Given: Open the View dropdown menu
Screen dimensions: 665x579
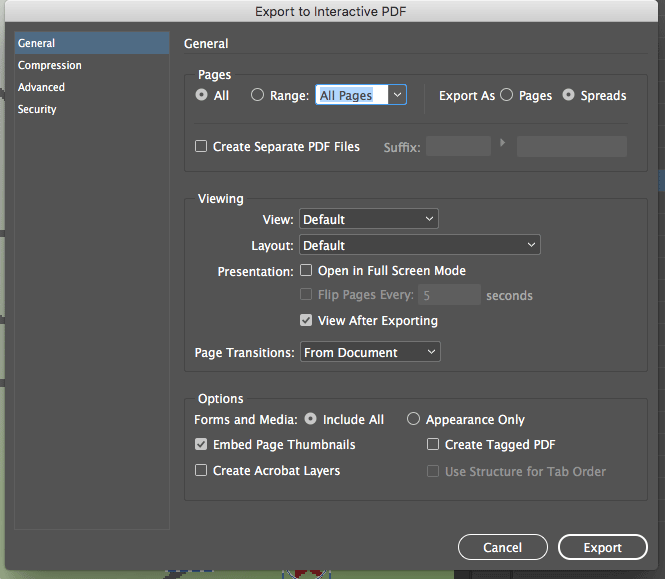Looking at the screenshot, I should (369, 219).
